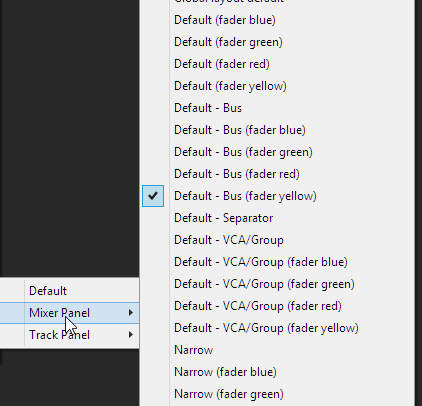Pick Default - VCA/Group (fader blue)
The width and height of the screenshot is (422, 406).
tap(277, 262)
